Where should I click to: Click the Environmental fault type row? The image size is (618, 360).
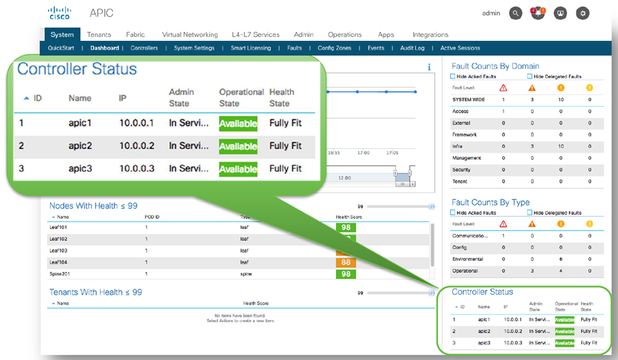527,259
